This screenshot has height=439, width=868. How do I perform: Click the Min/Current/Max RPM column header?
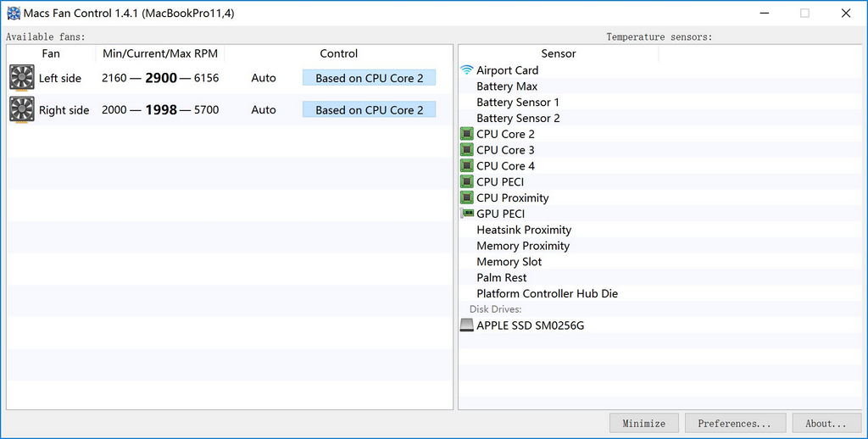coord(160,53)
